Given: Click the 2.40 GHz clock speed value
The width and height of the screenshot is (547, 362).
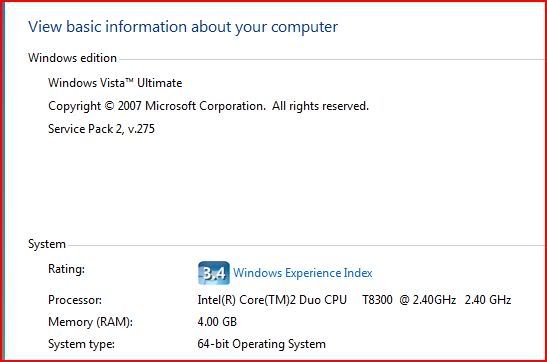Looking at the screenshot, I should pyautogui.click(x=488, y=300).
